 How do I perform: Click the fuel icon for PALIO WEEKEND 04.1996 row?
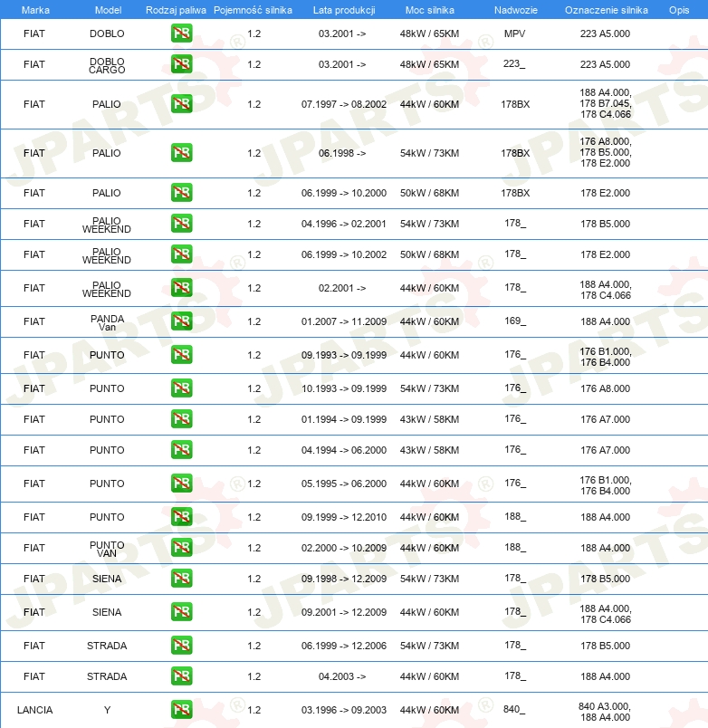181,224
